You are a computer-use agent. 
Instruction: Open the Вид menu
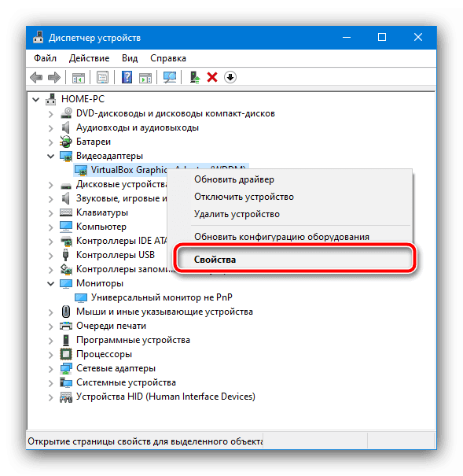click(x=130, y=58)
